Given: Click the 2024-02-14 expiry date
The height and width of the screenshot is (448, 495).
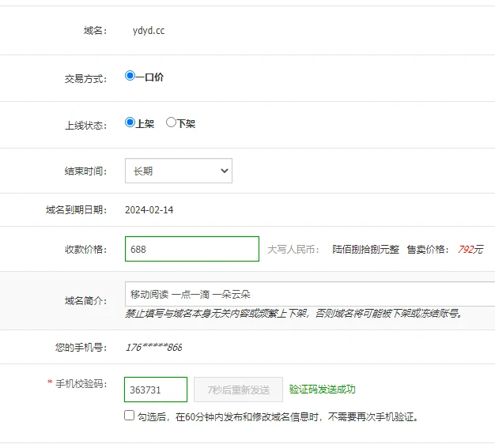Looking at the screenshot, I should point(149,210).
